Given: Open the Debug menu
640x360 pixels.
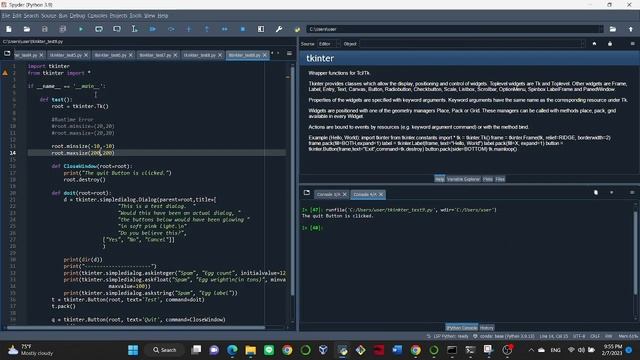Looking at the screenshot, I should coord(77,16).
